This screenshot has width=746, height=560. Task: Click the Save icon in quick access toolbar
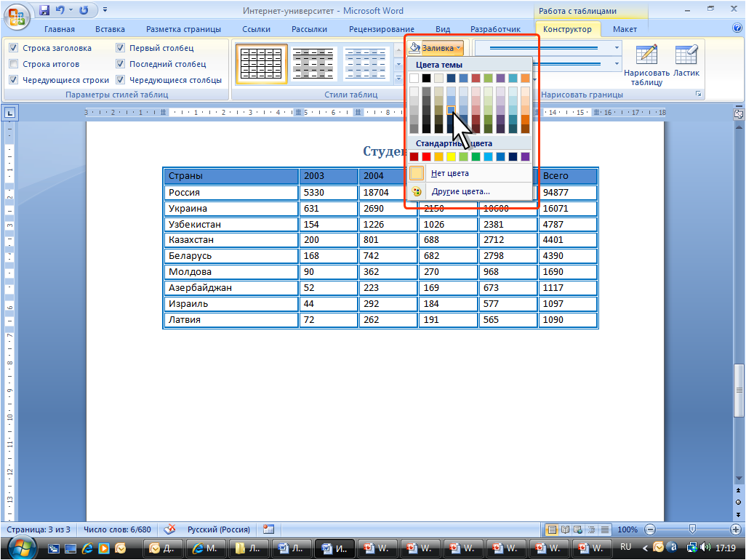pos(44,11)
